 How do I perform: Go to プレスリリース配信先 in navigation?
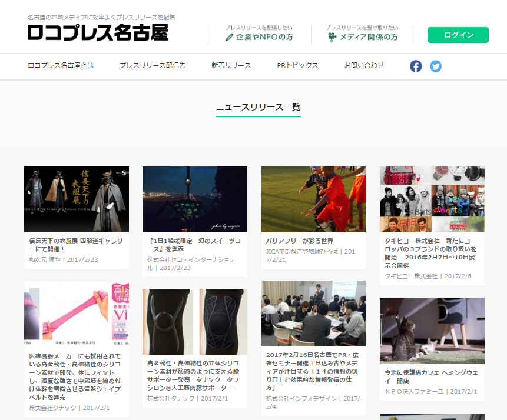tap(152, 65)
